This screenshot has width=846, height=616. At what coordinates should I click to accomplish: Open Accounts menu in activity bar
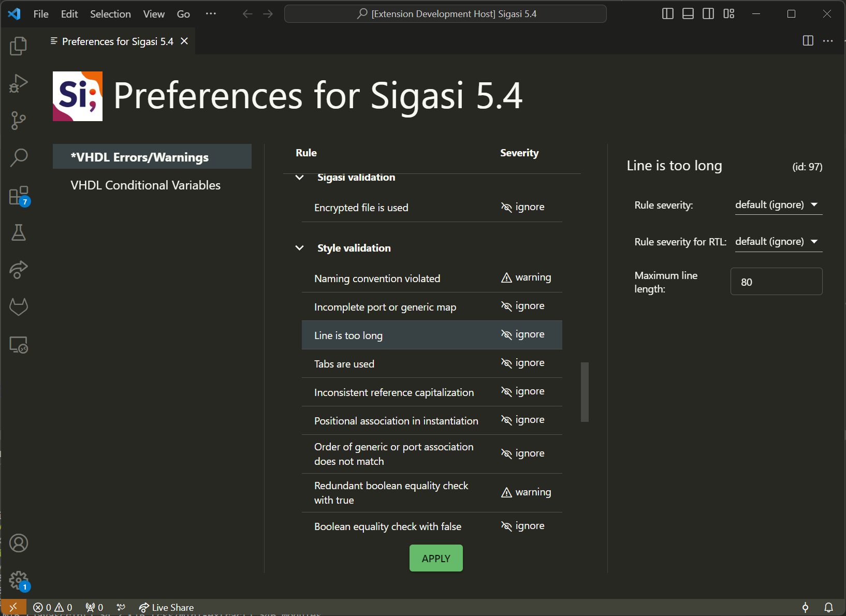(19, 543)
